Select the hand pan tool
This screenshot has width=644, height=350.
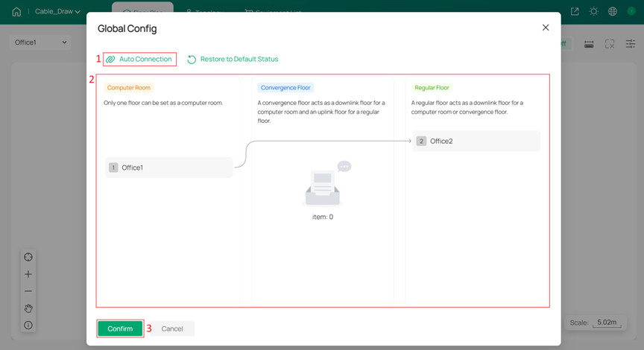tap(28, 308)
